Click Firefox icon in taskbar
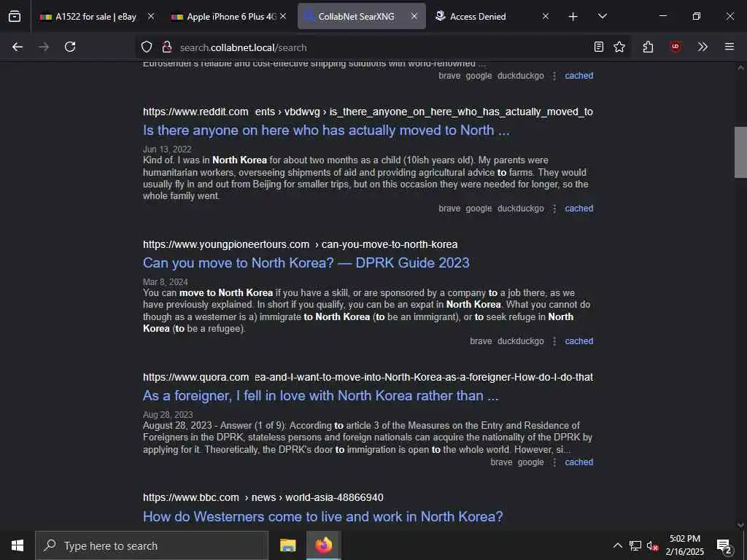 (323, 545)
